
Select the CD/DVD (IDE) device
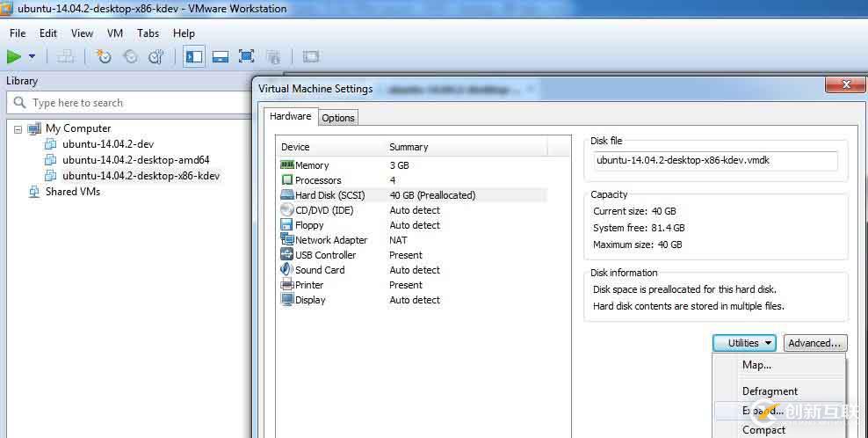click(412, 210)
